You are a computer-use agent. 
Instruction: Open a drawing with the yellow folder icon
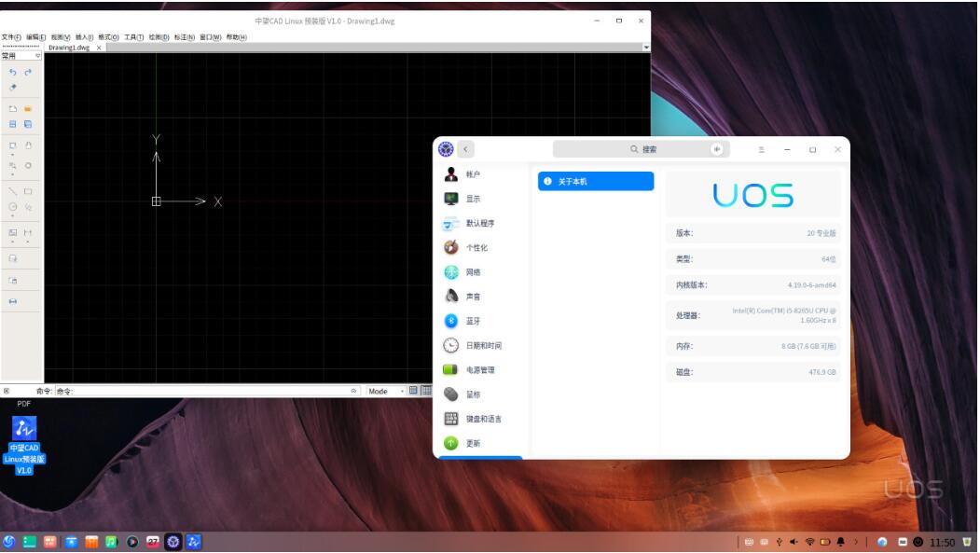[28, 109]
